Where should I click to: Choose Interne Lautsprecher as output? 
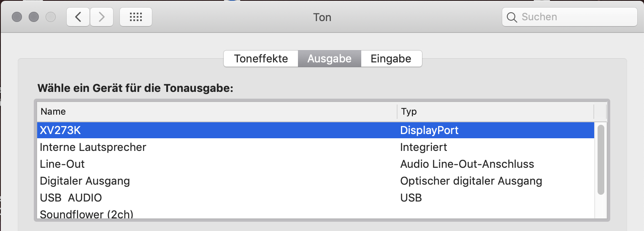click(x=316, y=147)
